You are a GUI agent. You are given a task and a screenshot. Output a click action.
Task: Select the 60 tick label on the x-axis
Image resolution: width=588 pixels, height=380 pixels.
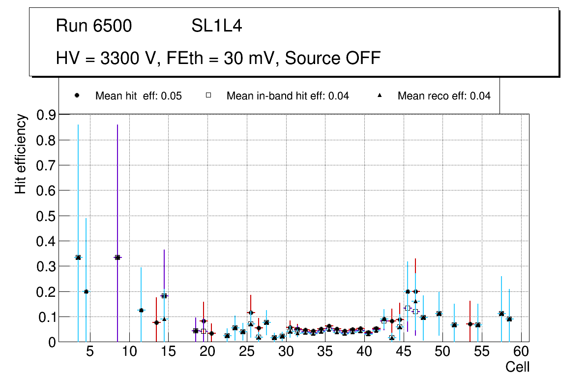click(x=521, y=351)
